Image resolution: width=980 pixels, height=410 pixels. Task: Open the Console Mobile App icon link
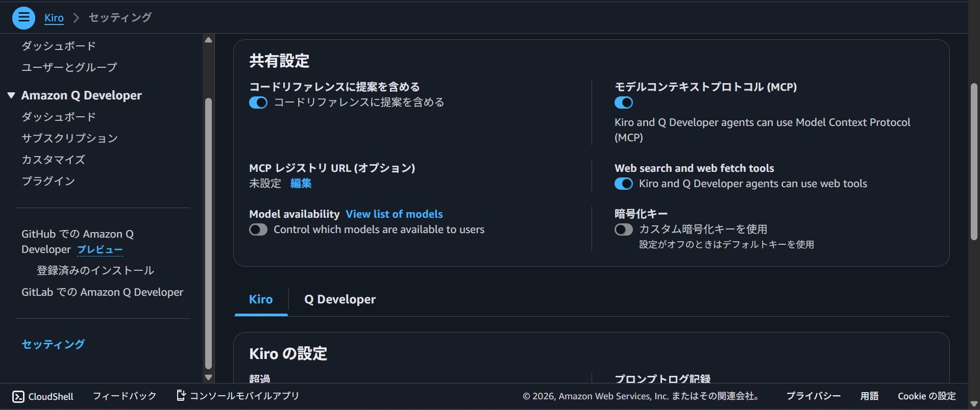pyautogui.click(x=181, y=395)
